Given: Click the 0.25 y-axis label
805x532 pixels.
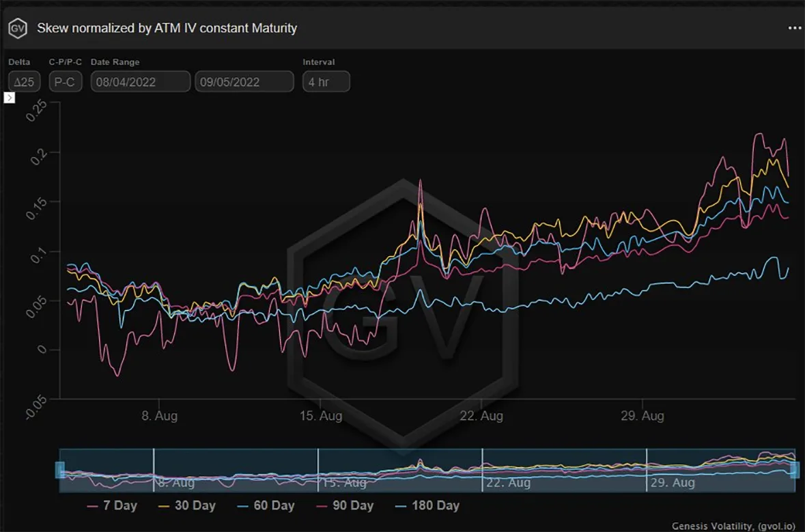Looking at the screenshot, I should (x=36, y=111).
